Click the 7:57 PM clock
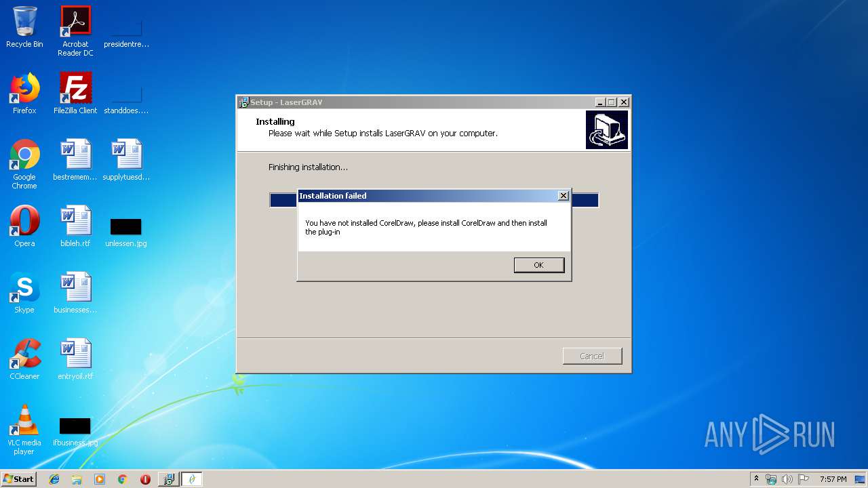The width and height of the screenshot is (868, 488). (833, 479)
